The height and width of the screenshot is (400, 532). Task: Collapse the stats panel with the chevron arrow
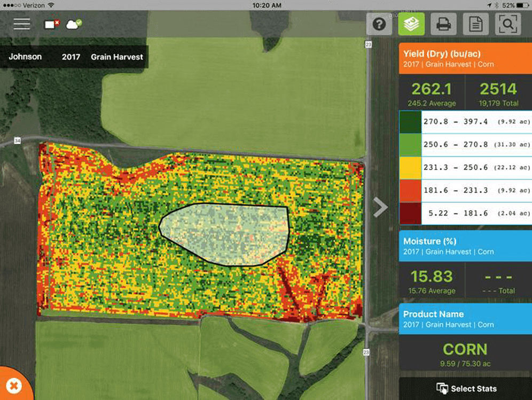(x=381, y=207)
